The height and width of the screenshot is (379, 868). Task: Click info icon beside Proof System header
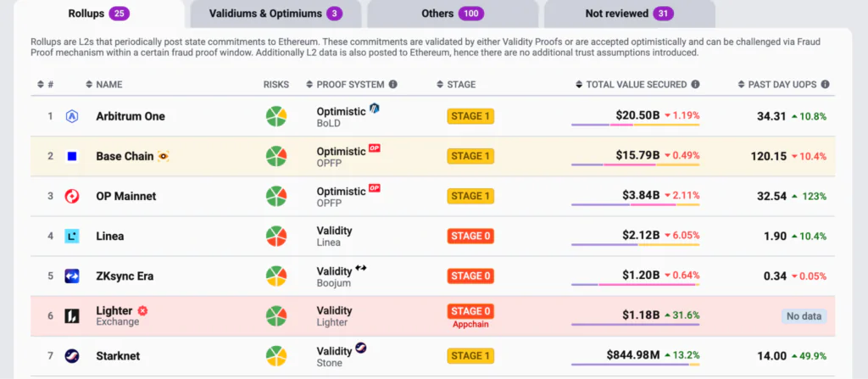coord(393,85)
